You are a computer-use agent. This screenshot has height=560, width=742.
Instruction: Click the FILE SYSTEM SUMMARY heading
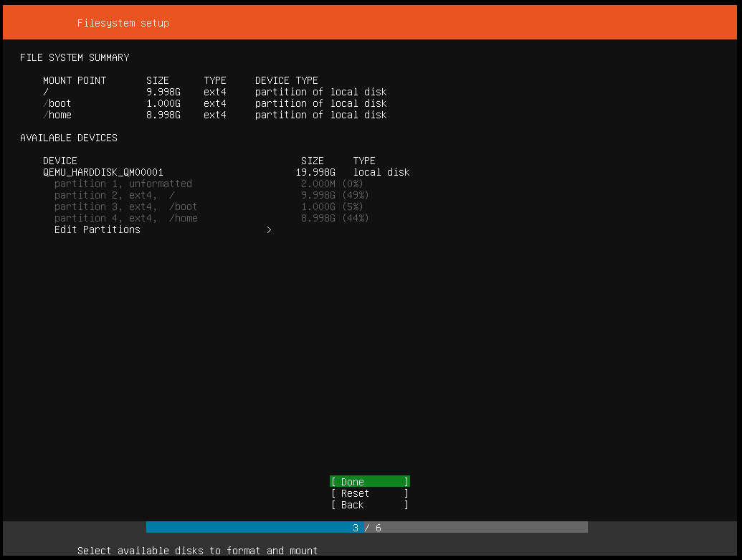tap(75, 57)
